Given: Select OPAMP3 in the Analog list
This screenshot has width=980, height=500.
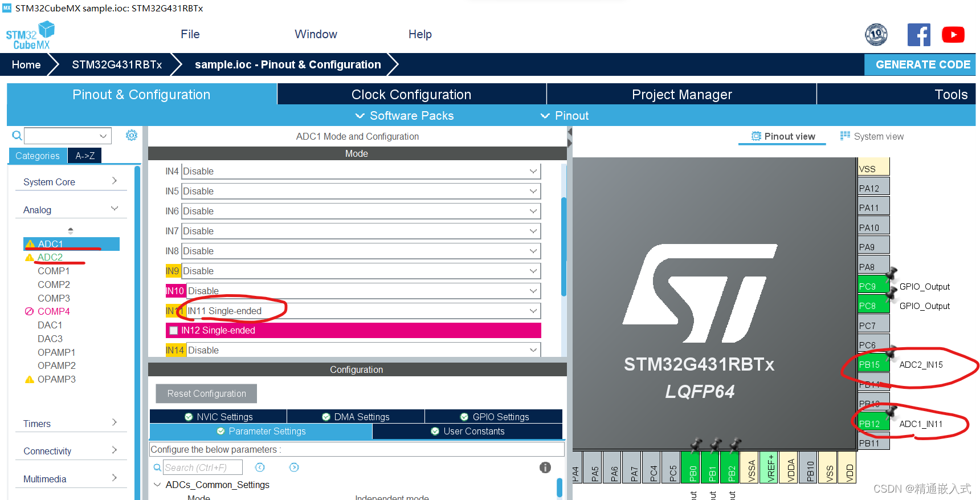Looking at the screenshot, I should [56, 379].
